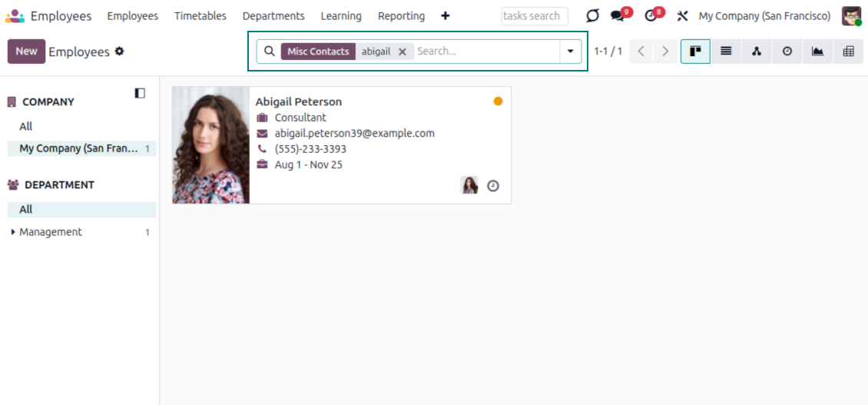Switch to activity view

[x=787, y=51]
